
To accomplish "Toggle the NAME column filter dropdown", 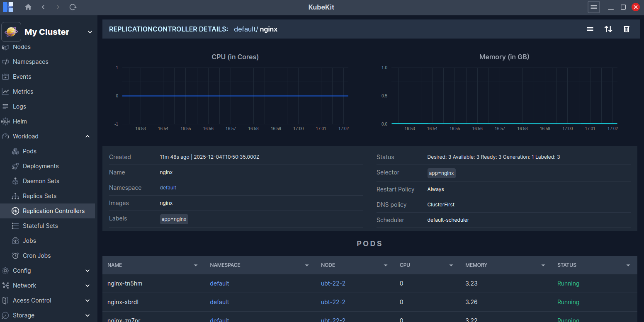I will [196, 265].
